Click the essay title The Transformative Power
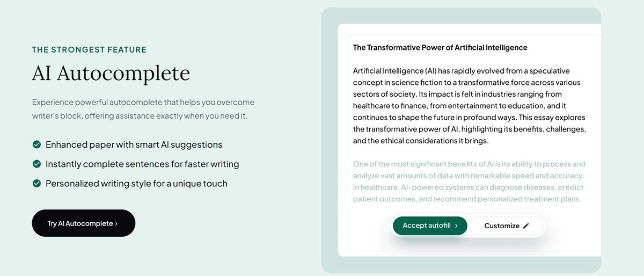644x276 pixels. point(440,47)
